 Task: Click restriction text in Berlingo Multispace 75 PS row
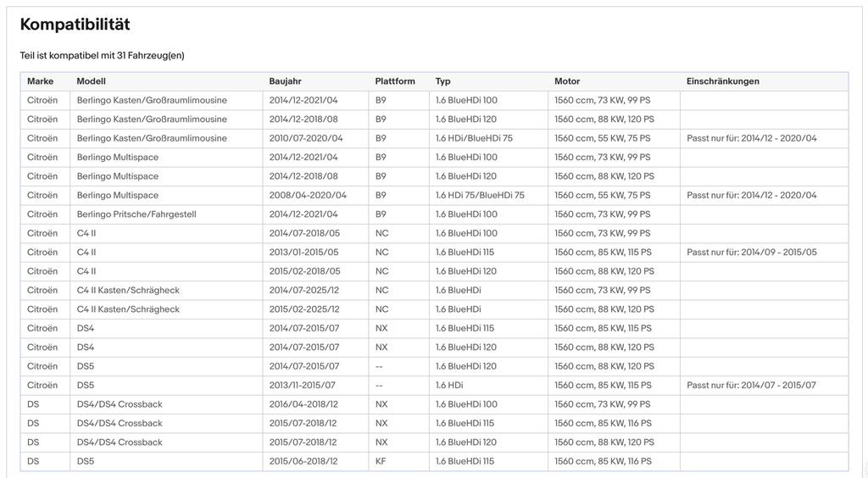(752, 195)
